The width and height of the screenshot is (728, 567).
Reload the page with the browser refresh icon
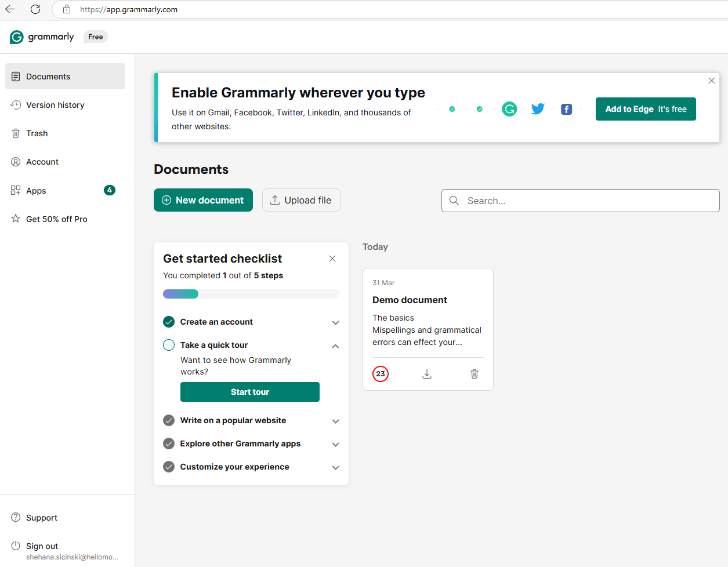(35, 9)
